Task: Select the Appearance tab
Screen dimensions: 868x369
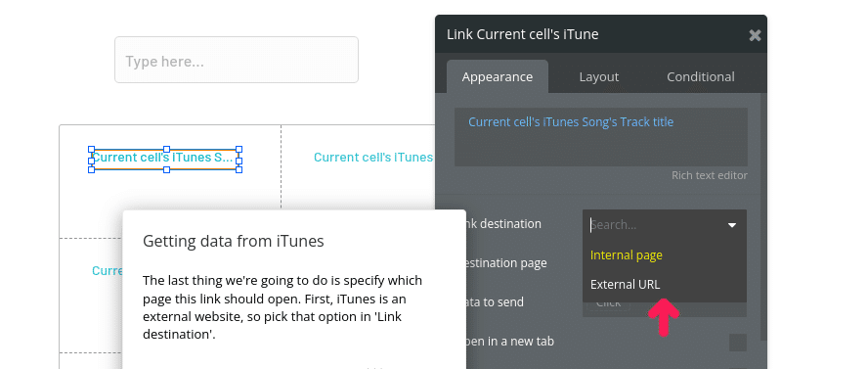Action: 498,77
